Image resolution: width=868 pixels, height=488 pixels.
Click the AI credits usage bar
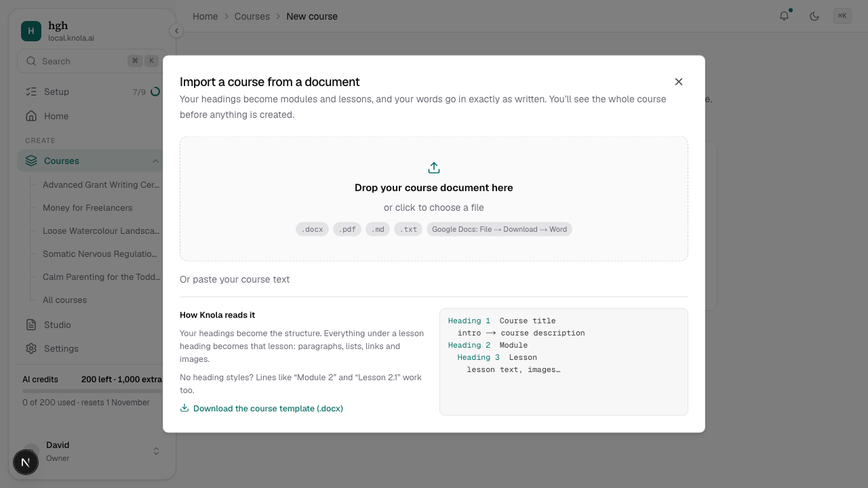click(92, 391)
